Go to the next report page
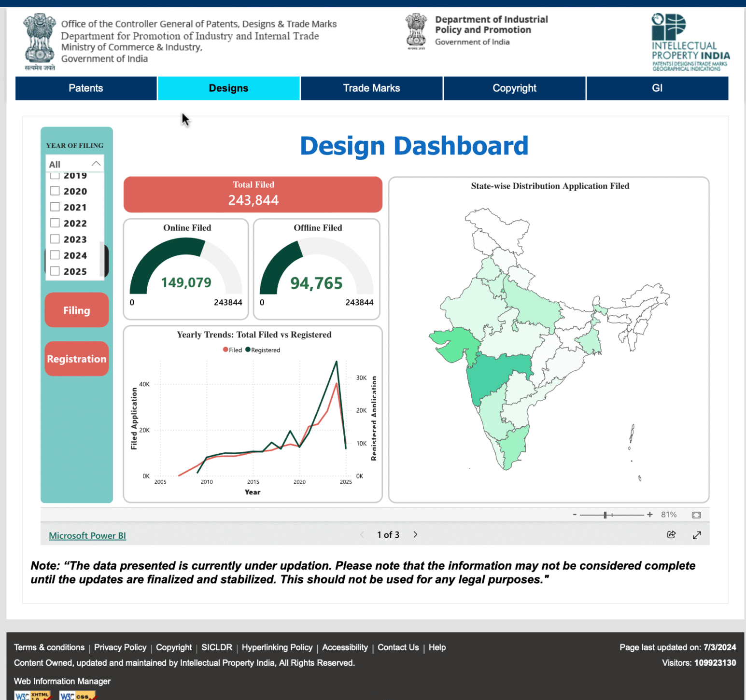 [x=415, y=534]
